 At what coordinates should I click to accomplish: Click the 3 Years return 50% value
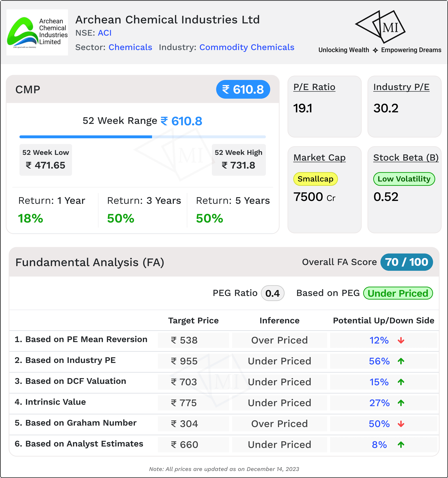click(121, 219)
